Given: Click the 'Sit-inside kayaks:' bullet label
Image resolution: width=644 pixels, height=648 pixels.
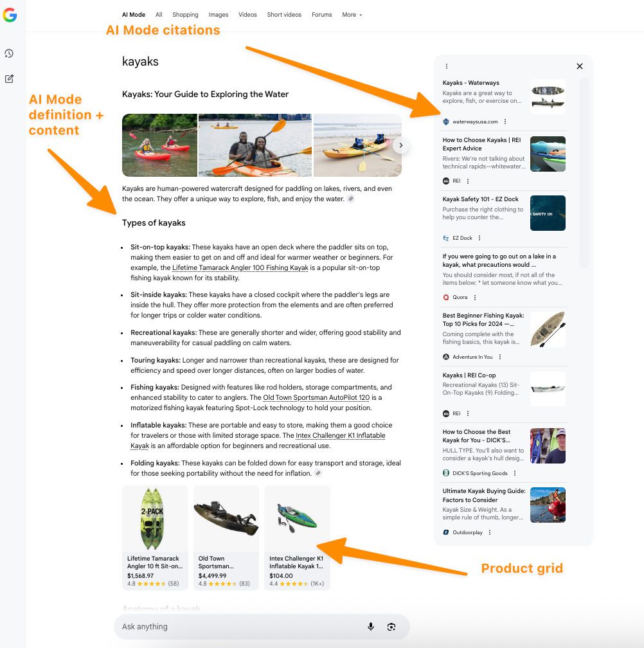Looking at the screenshot, I should (159, 294).
